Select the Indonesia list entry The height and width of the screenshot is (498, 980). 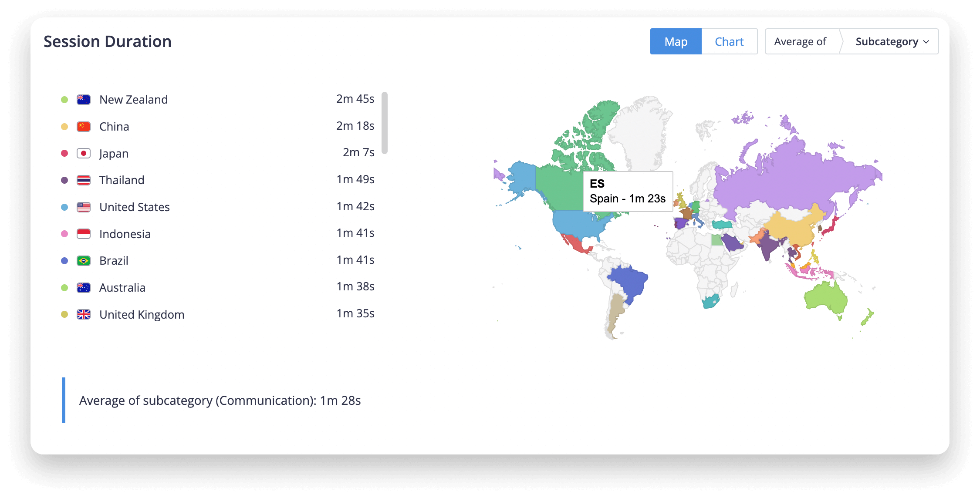[218, 234]
